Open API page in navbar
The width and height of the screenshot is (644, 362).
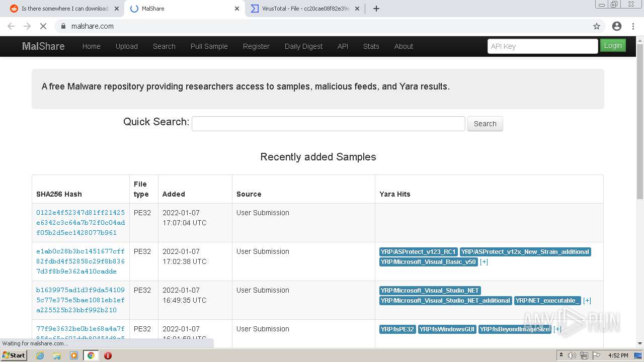point(343,46)
